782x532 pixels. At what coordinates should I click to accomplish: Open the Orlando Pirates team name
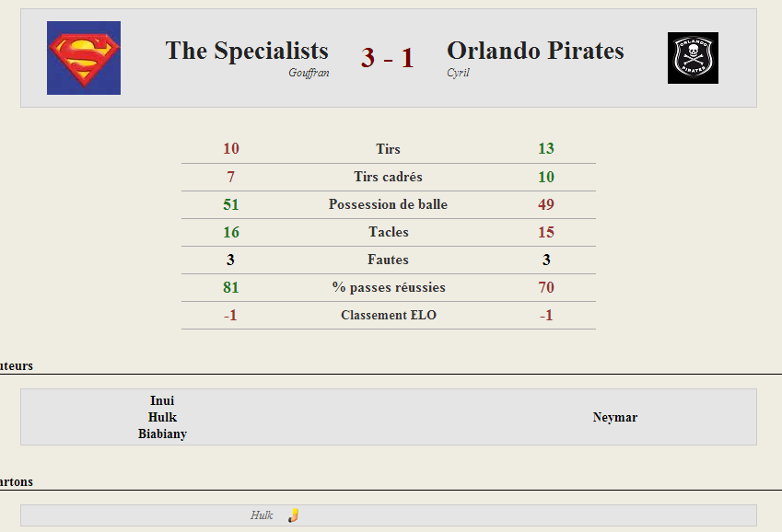535,51
